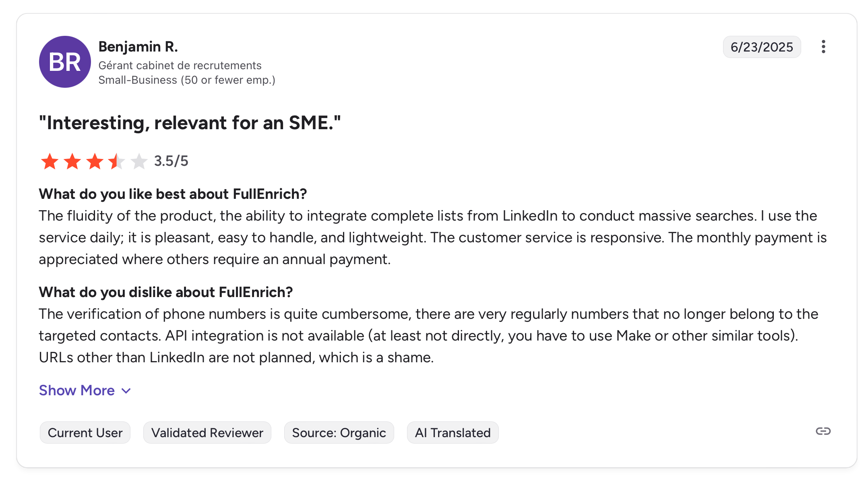
Task: Click the chevron next to Show More
Action: pyautogui.click(x=126, y=391)
